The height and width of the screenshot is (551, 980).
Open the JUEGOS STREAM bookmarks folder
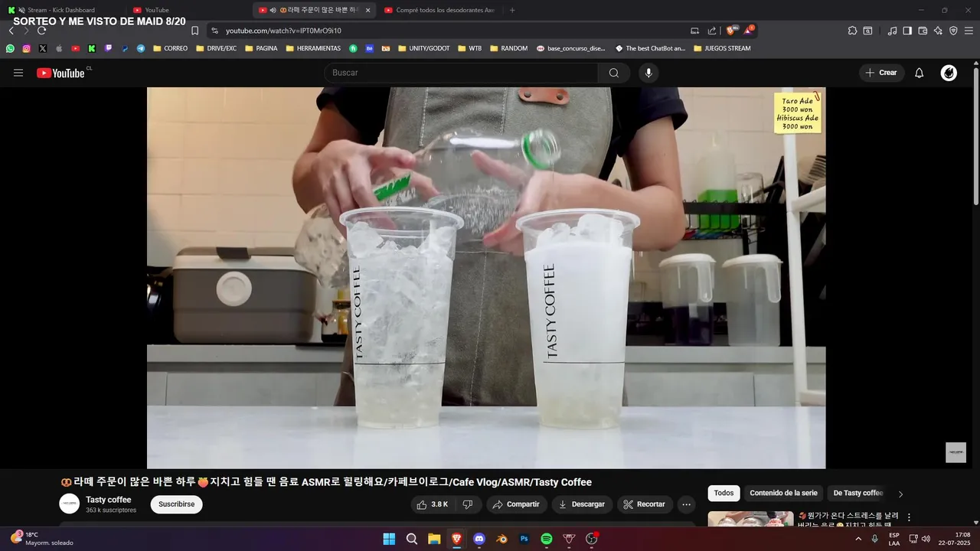click(x=722, y=48)
